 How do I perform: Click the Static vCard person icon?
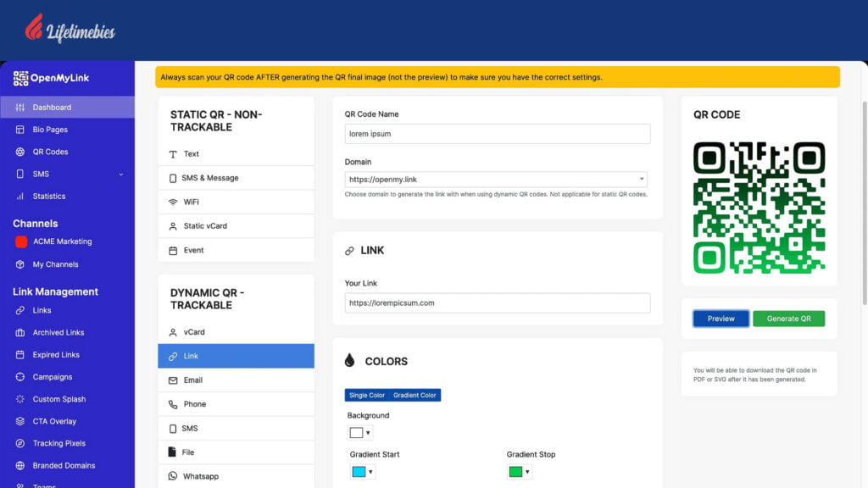(173, 226)
